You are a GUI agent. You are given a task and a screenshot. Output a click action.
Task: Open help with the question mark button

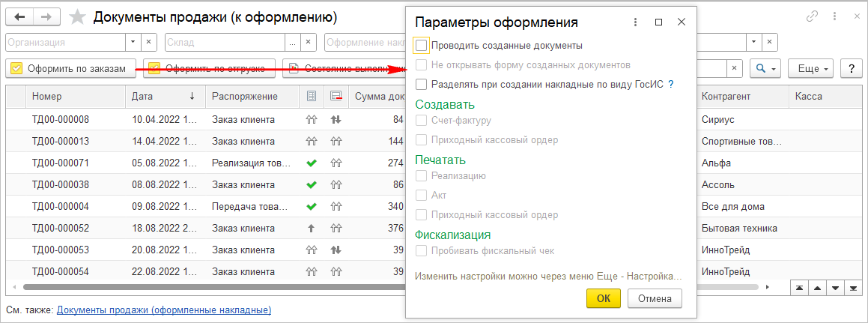tap(851, 68)
